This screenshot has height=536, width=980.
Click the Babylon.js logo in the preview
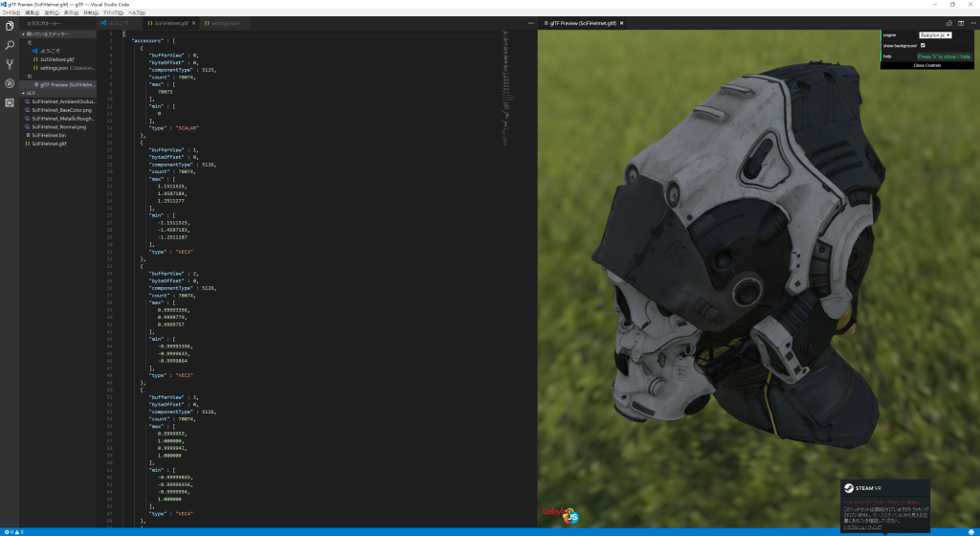(x=560, y=514)
